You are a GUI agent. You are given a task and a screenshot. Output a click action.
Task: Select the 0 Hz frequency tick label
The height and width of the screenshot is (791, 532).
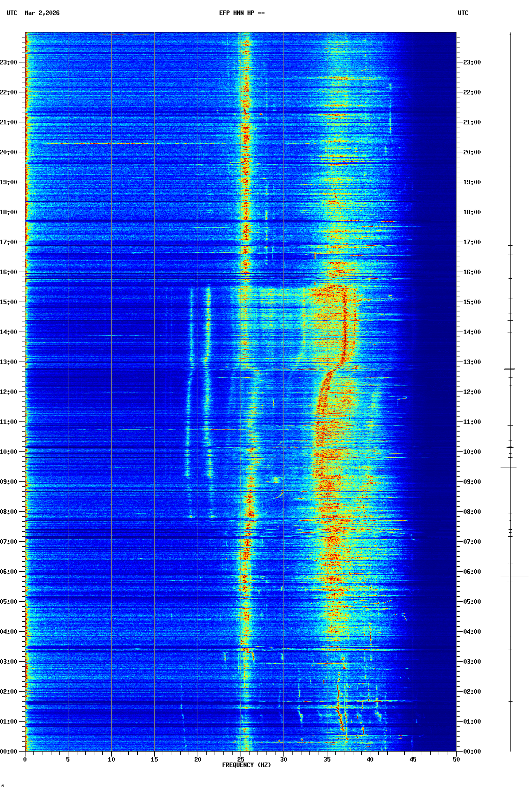click(25, 759)
